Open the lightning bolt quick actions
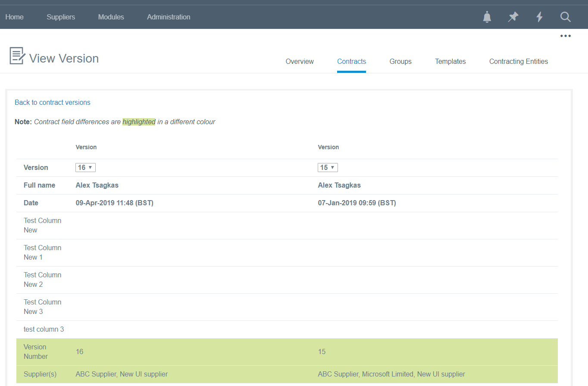 pos(539,17)
